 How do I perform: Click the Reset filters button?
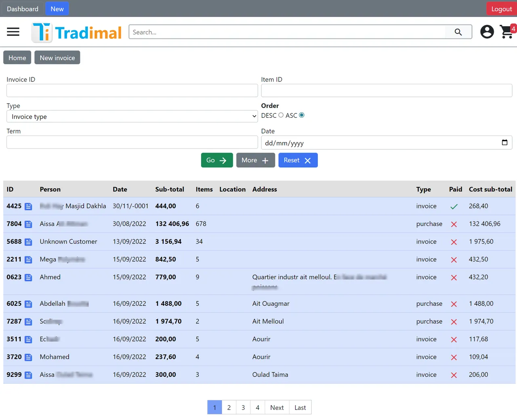tap(298, 160)
